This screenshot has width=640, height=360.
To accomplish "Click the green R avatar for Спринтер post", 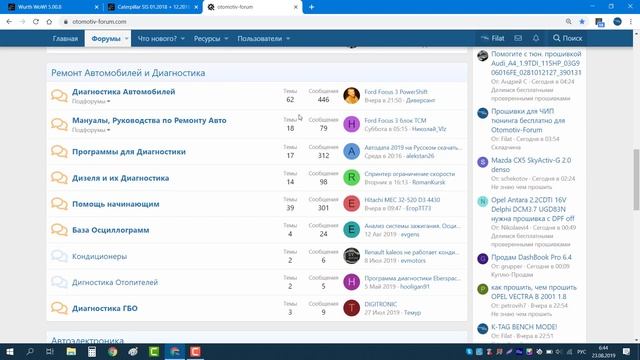I will [351, 178].
